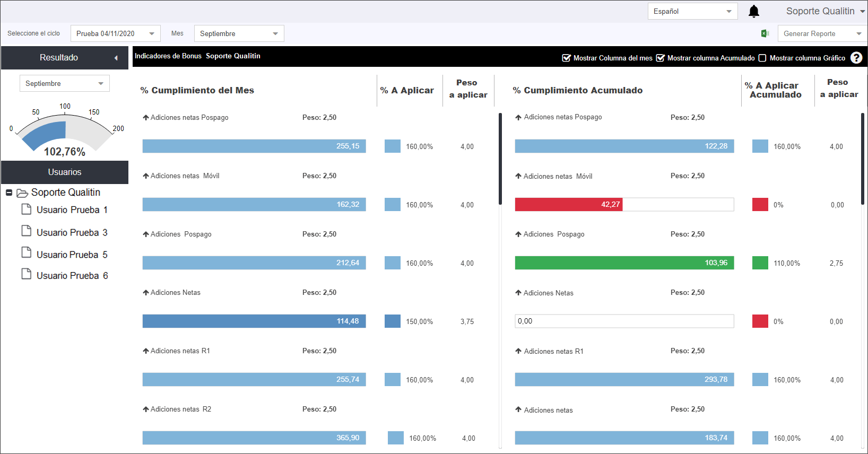Enable Mostrar columna Gráfico checkbox
This screenshot has height=454, width=868.
pyautogui.click(x=762, y=58)
